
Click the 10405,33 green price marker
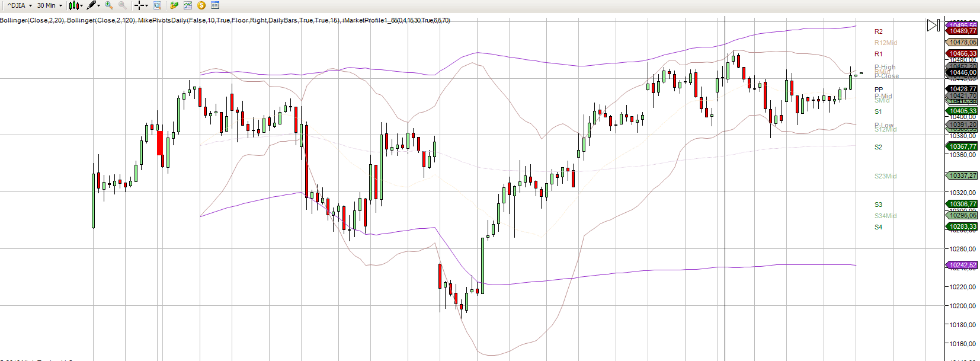tap(962, 111)
